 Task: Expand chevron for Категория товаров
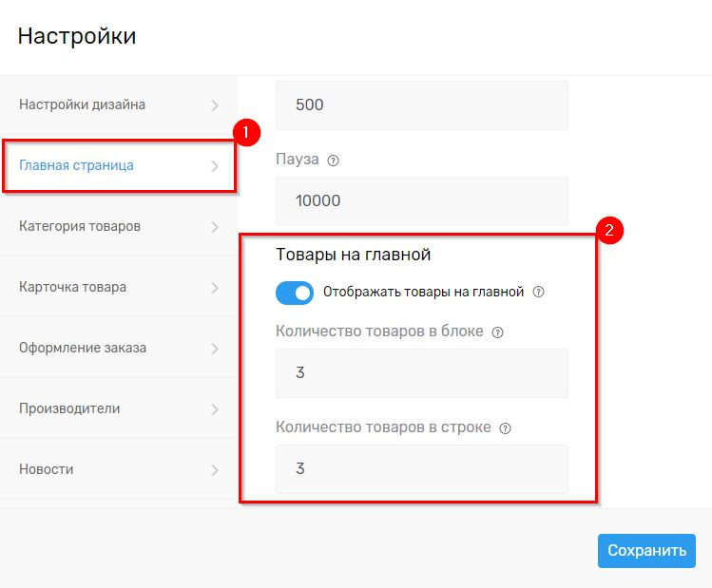[215, 227]
